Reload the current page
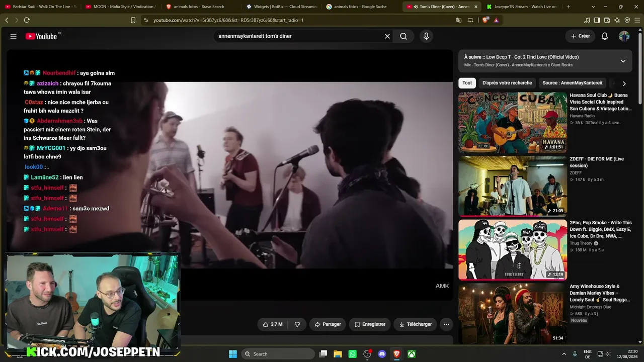644x362 pixels. [x=27, y=20]
